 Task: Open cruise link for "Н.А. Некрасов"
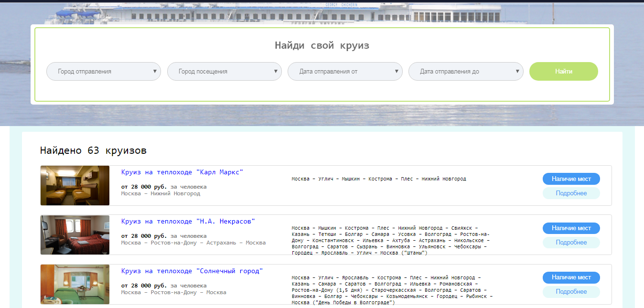188,222
